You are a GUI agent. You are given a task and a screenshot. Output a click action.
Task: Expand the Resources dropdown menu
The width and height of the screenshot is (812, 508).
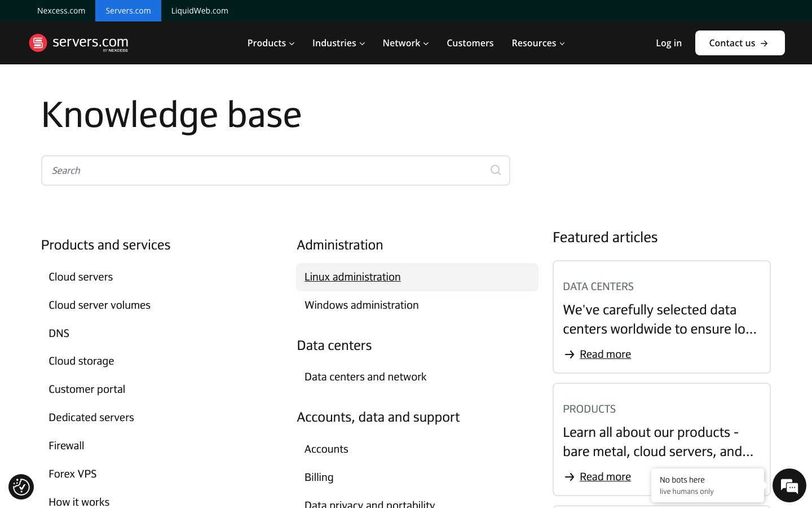538,43
